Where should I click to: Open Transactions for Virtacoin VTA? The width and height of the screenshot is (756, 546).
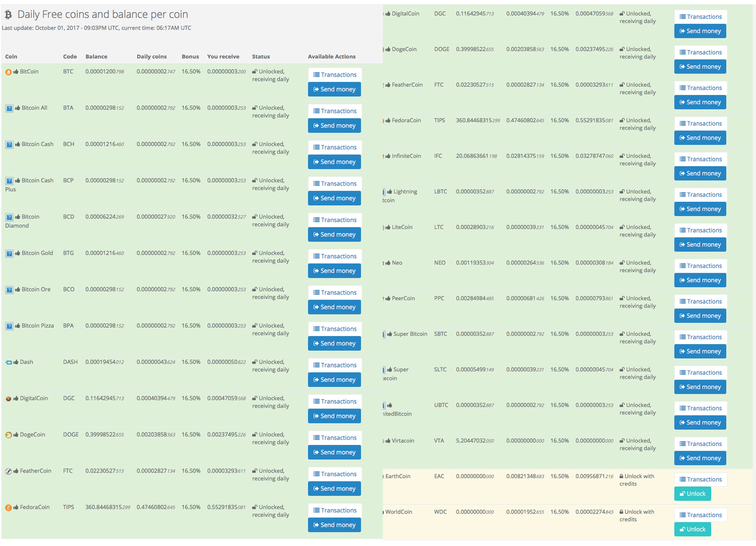click(700, 444)
